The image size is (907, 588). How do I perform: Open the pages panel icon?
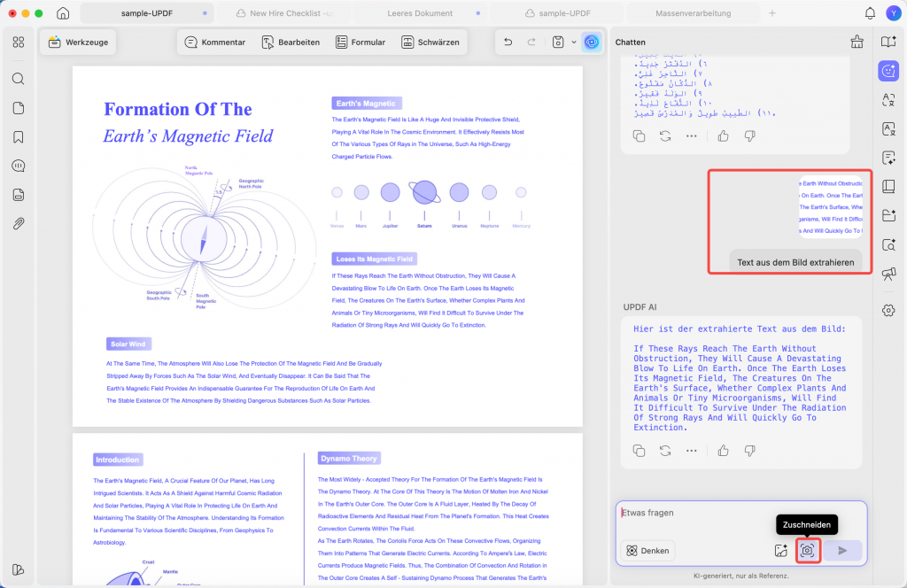(x=19, y=108)
